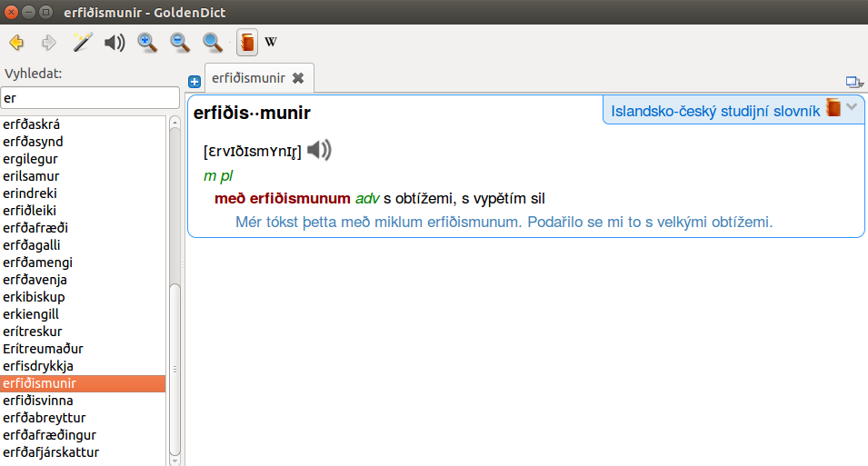Click the word list scrollbar up arrow
The image size is (868, 466).
tap(175, 122)
